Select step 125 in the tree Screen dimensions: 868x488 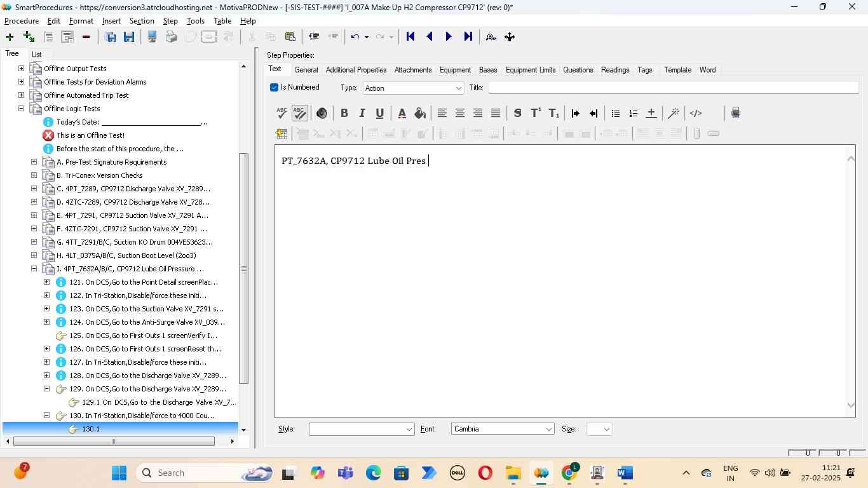point(142,335)
